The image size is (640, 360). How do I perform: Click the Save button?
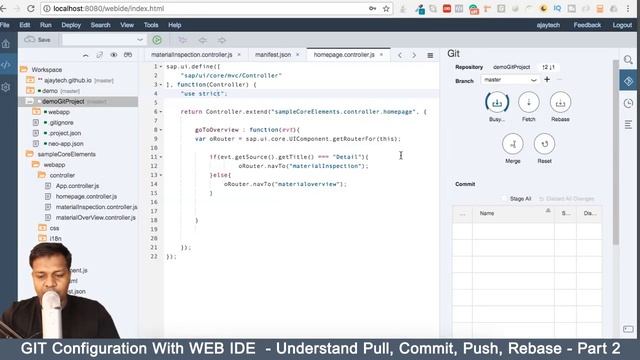[38, 40]
